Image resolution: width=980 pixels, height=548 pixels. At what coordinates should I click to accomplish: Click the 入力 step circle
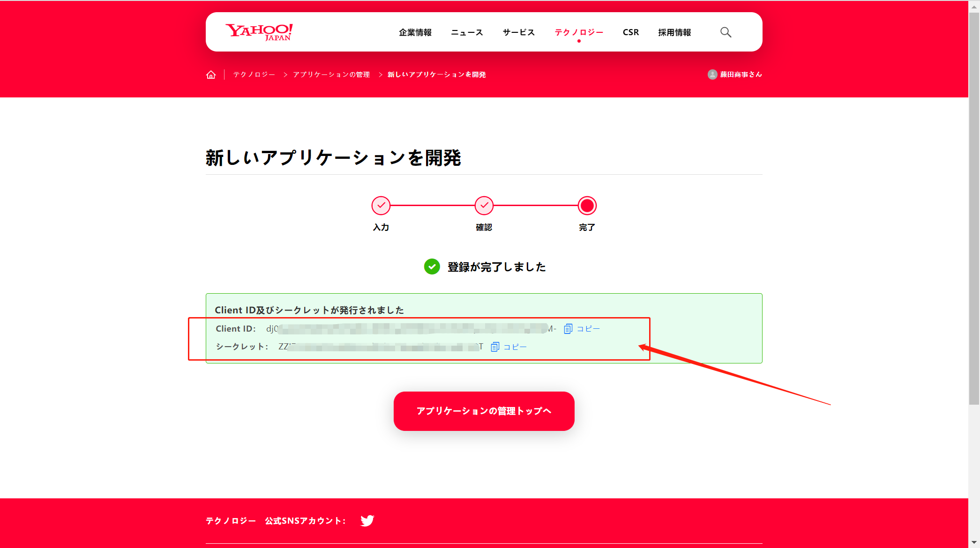coord(381,205)
